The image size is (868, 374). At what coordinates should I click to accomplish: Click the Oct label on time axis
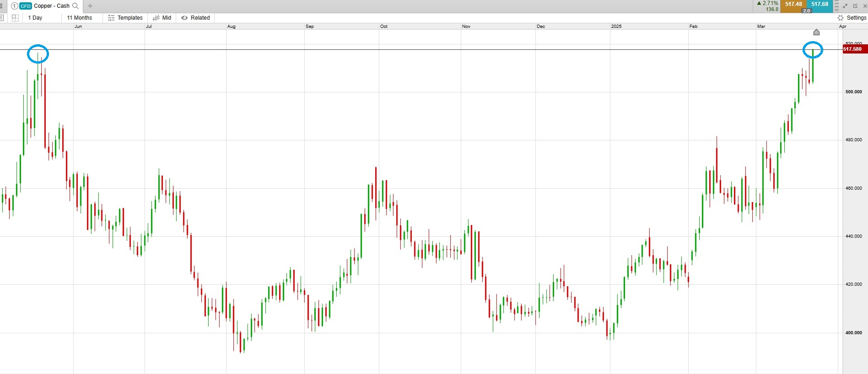click(384, 27)
